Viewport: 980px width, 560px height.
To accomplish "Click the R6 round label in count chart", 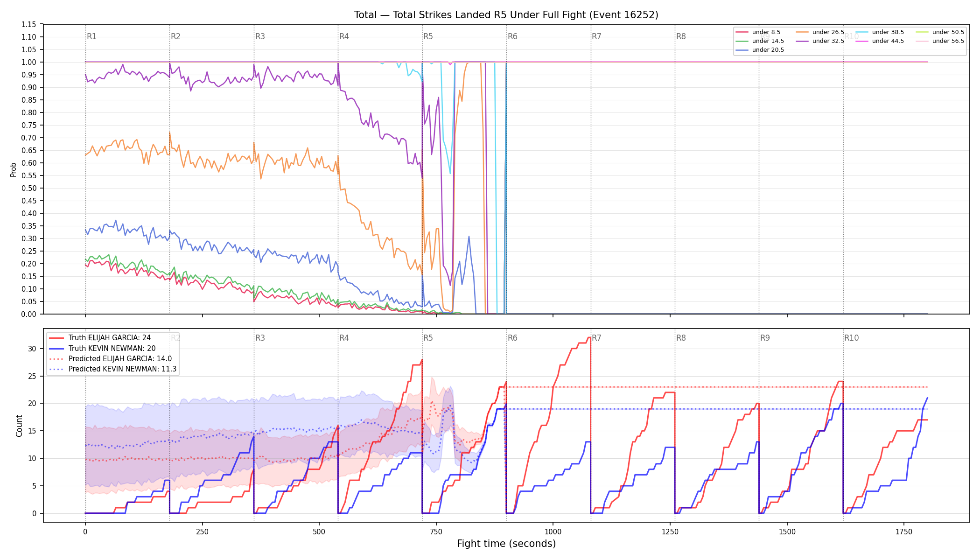I will [512, 338].
